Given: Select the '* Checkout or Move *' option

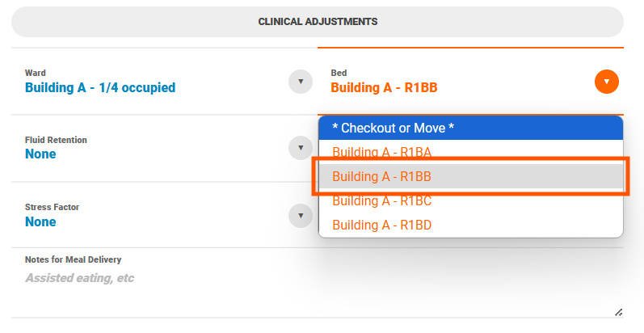Looking at the screenshot, I should tap(471, 129).
